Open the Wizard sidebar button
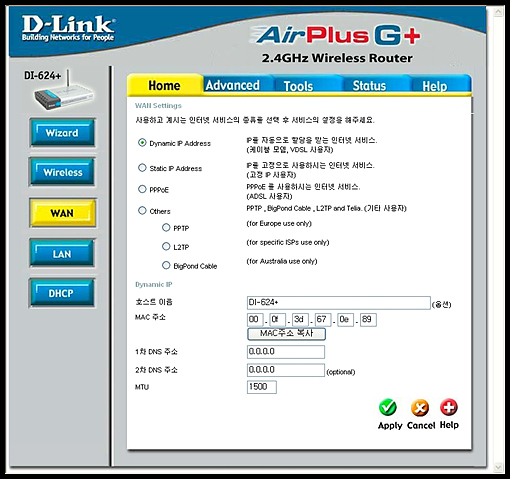Viewport: 510px width, 479px height. point(62,133)
